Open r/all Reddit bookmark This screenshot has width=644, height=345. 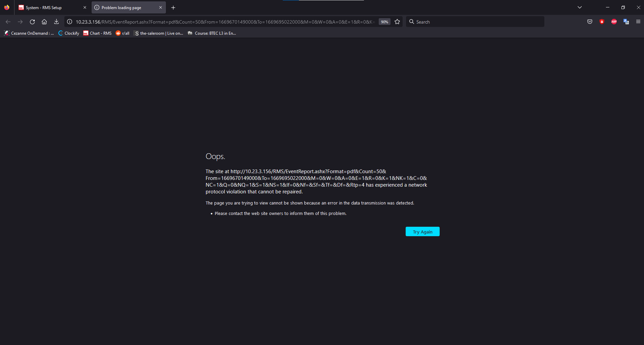click(123, 33)
